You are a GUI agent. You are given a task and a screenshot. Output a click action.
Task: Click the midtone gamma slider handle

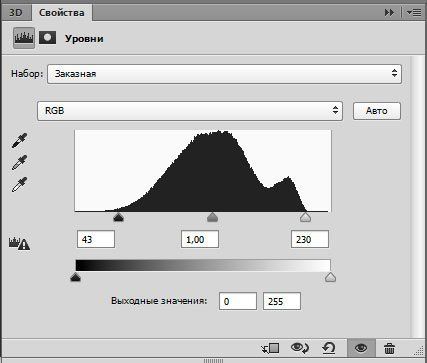[x=212, y=217]
